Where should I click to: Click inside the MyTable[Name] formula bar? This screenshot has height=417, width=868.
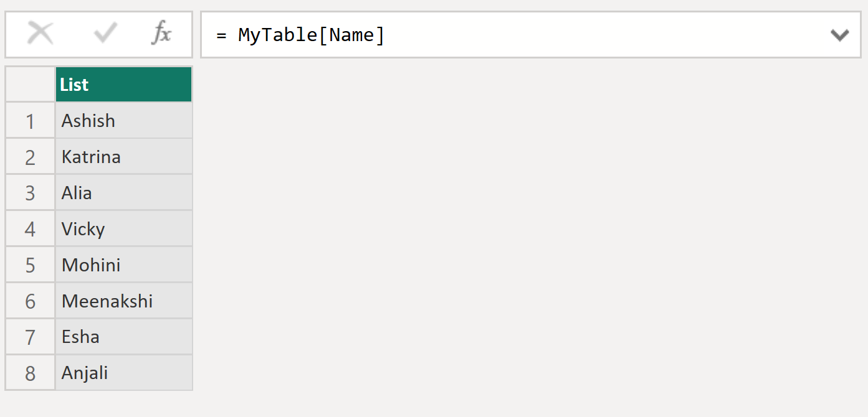pos(498,35)
